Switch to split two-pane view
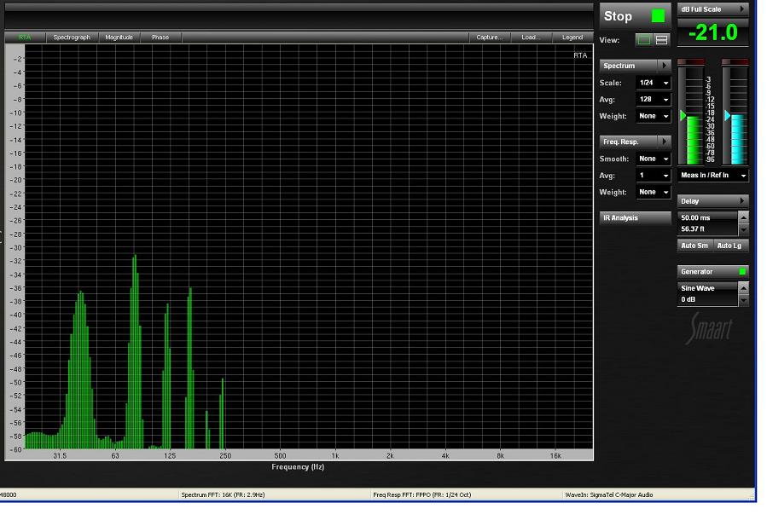Viewport: 767px width, 532px height. tap(661, 40)
